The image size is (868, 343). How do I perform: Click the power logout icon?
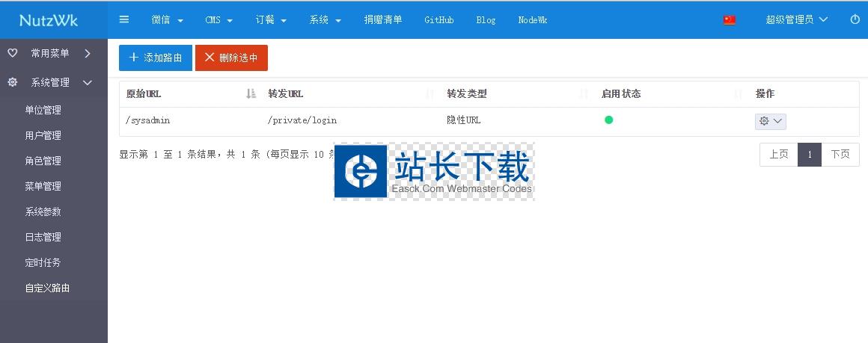tap(855, 19)
